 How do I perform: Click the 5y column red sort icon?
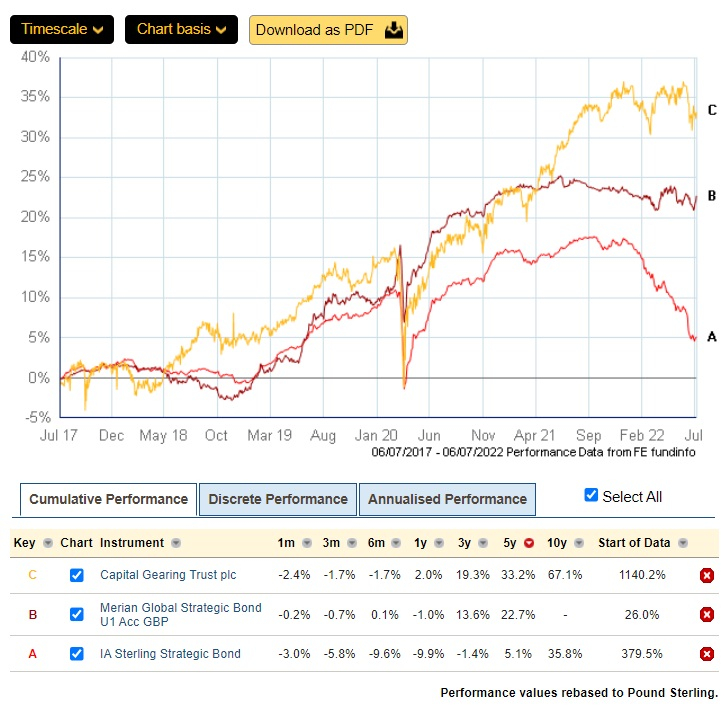pos(528,543)
